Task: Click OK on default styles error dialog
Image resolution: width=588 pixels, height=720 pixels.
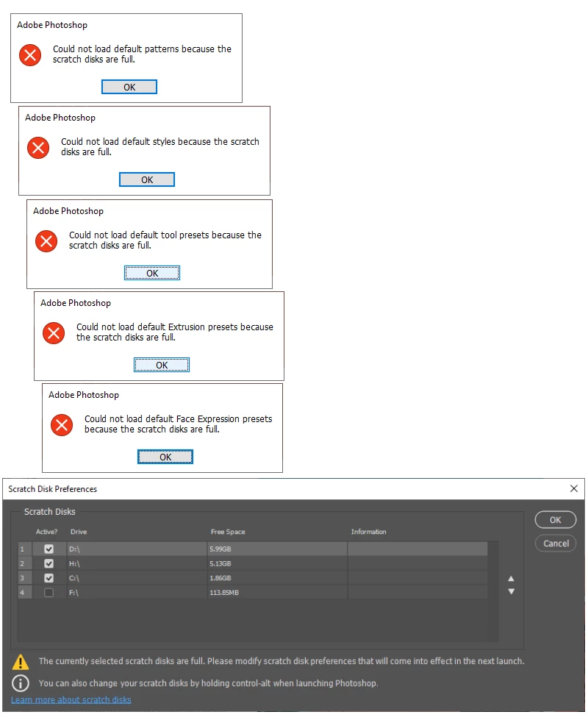Action: click(x=147, y=179)
